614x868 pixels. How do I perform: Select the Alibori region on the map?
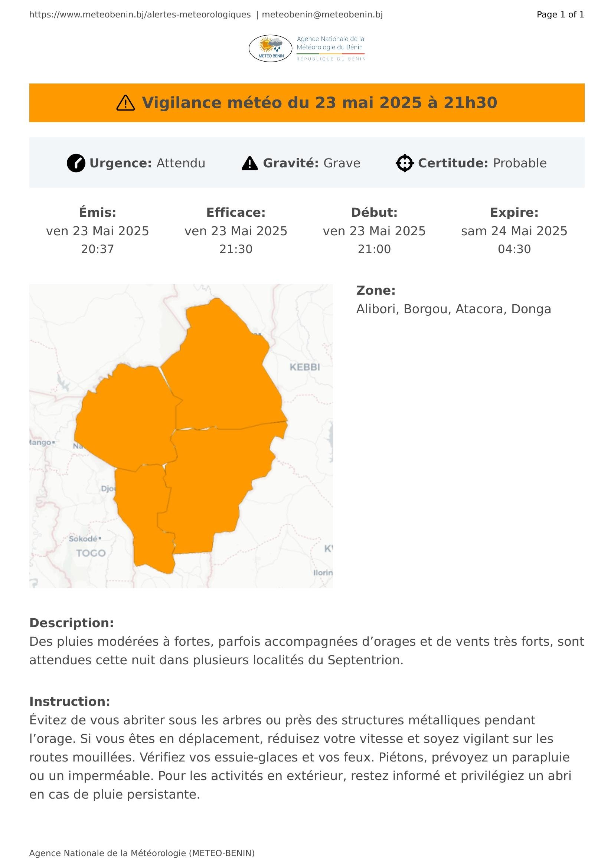coord(223,370)
